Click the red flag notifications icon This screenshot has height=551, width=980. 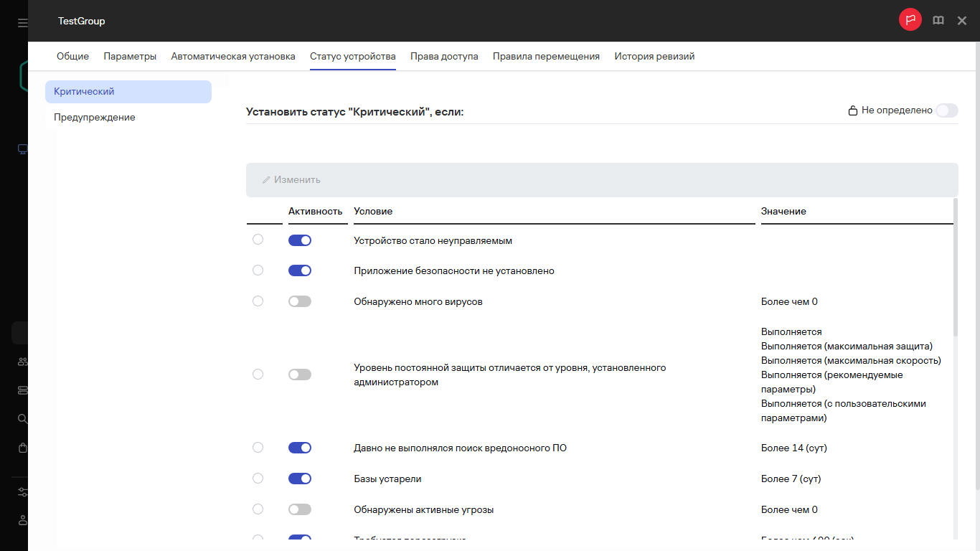(x=910, y=20)
